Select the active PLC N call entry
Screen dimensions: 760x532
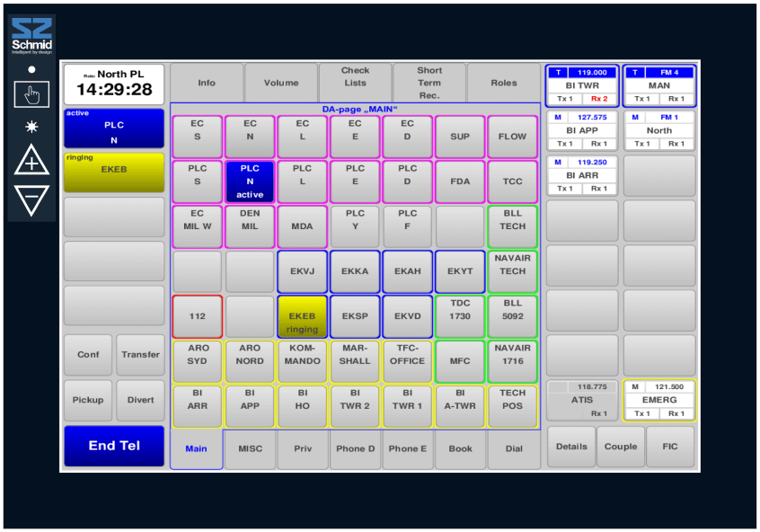[x=114, y=128]
